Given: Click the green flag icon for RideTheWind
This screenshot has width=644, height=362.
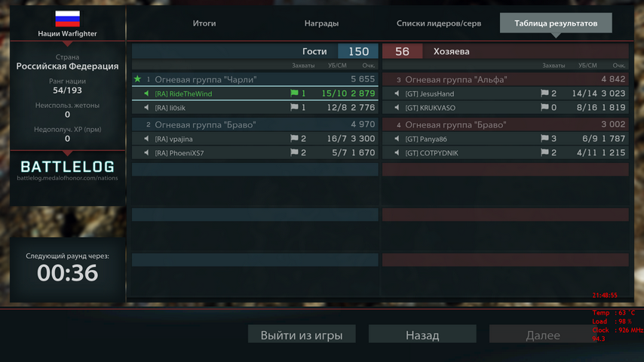Looking at the screenshot, I should [x=294, y=94].
